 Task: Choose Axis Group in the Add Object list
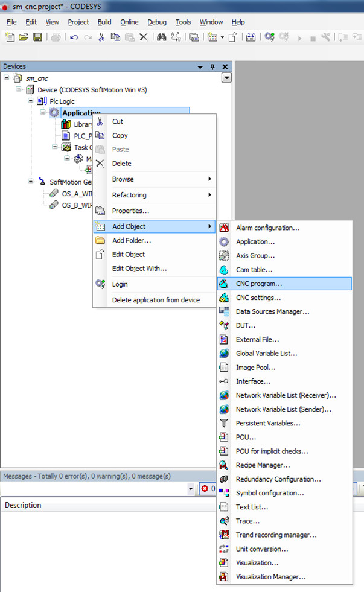(285, 256)
